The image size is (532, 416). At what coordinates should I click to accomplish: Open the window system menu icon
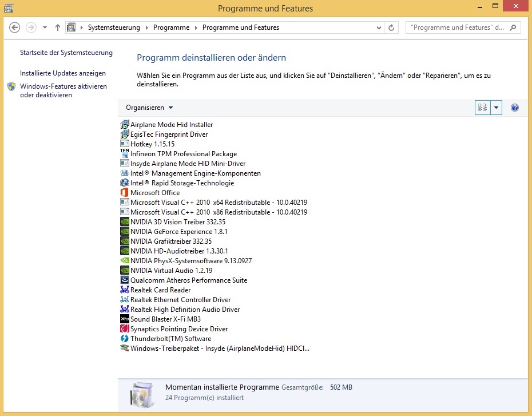click(9, 8)
